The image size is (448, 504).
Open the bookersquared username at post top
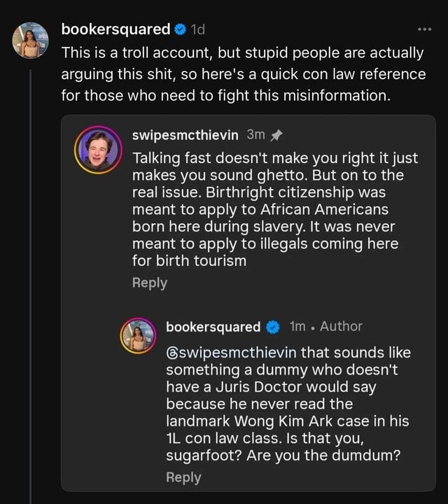115,29
